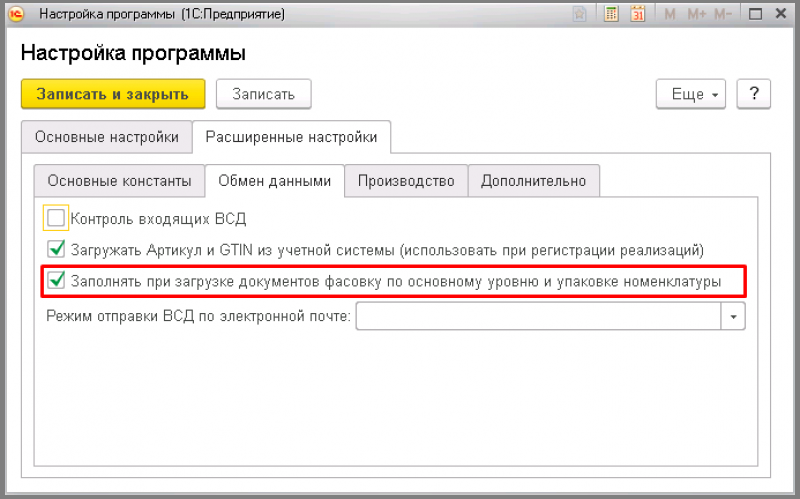800x499 pixels.
Task: Click the M memory button
Action: click(670, 14)
